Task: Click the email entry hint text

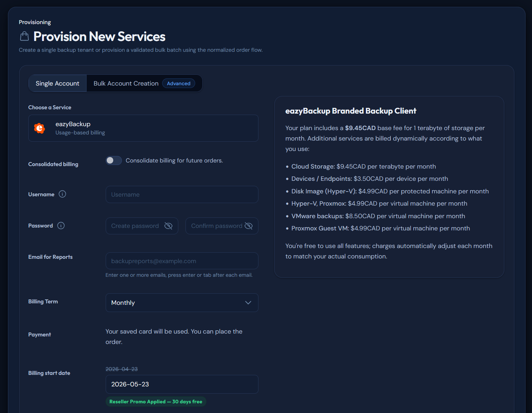Action: click(x=179, y=275)
